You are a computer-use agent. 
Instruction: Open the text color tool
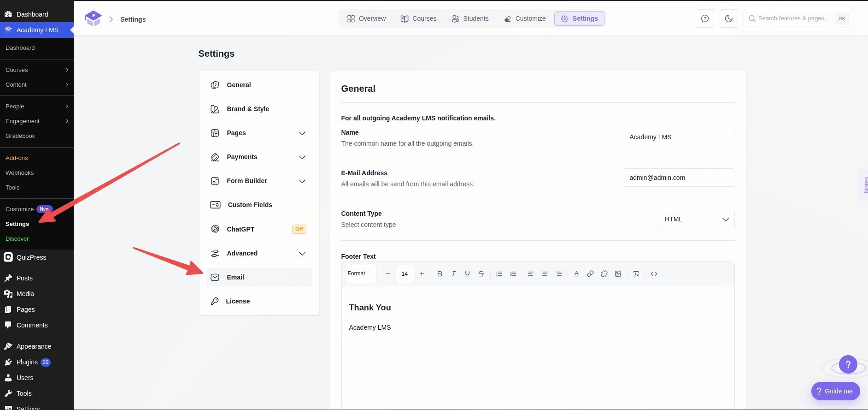click(x=576, y=274)
